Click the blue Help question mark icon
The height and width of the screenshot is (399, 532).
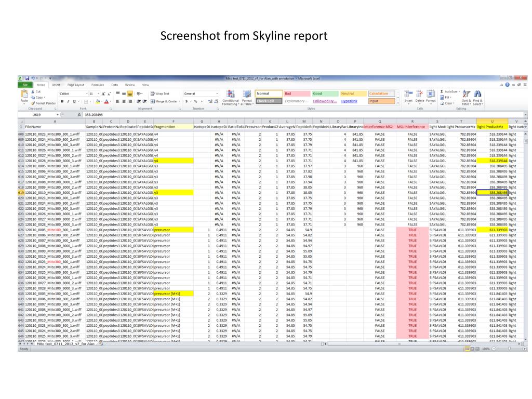pyautogui.click(x=507, y=85)
